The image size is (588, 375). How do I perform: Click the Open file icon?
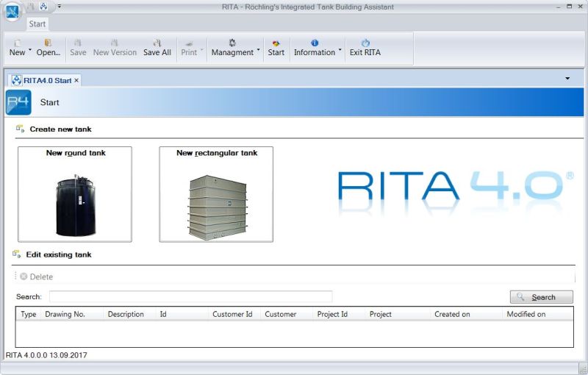(48, 43)
